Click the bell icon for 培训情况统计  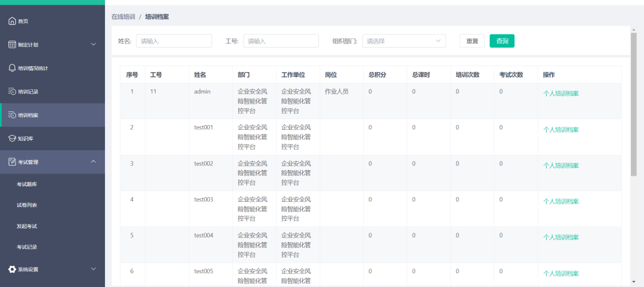click(12, 68)
